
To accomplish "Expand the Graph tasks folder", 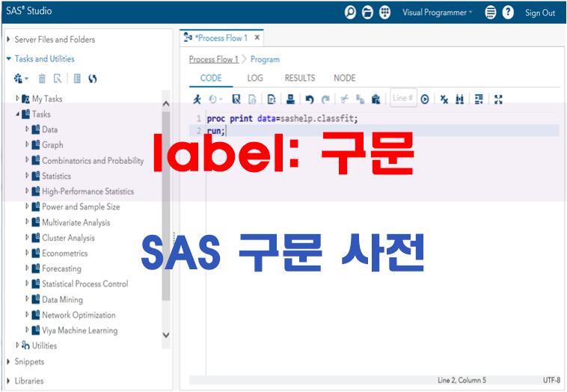I will [27, 144].
